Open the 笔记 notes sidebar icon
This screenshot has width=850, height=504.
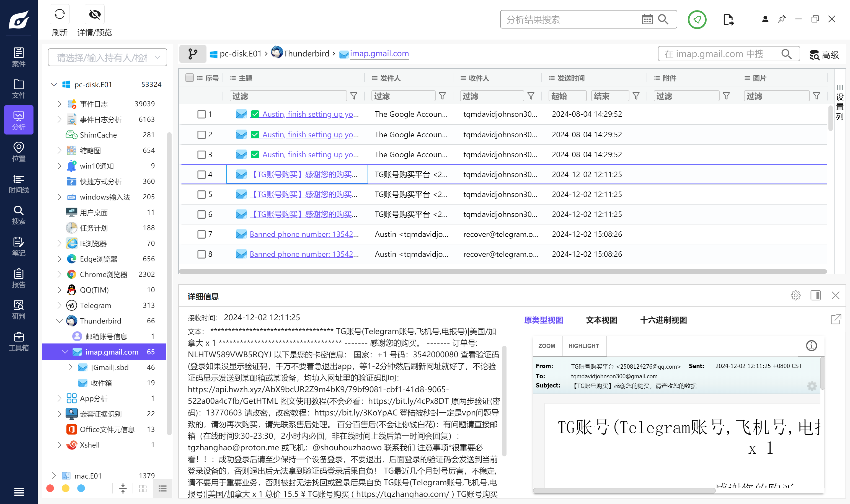pos(19,246)
